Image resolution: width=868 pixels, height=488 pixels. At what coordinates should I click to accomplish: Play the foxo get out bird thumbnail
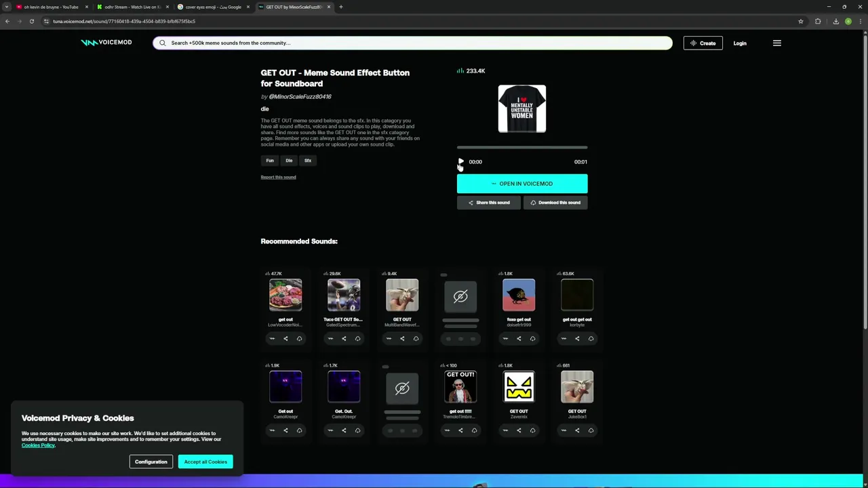pos(519,295)
